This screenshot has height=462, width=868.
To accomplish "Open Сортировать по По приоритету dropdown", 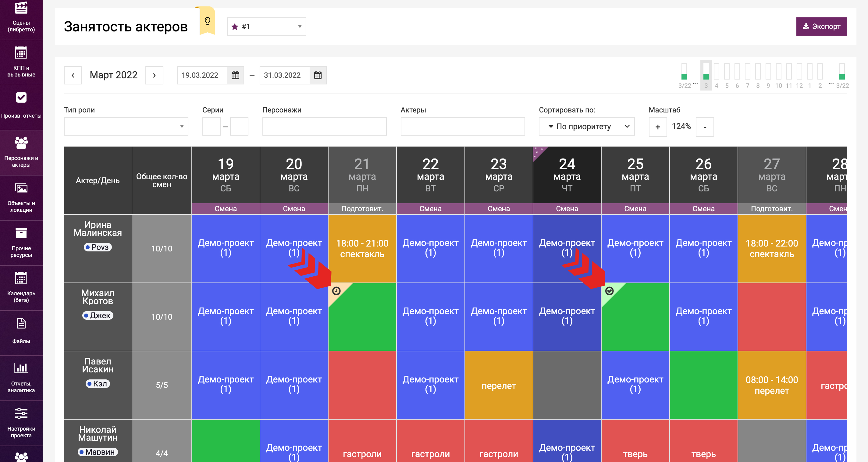I will point(587,126).
